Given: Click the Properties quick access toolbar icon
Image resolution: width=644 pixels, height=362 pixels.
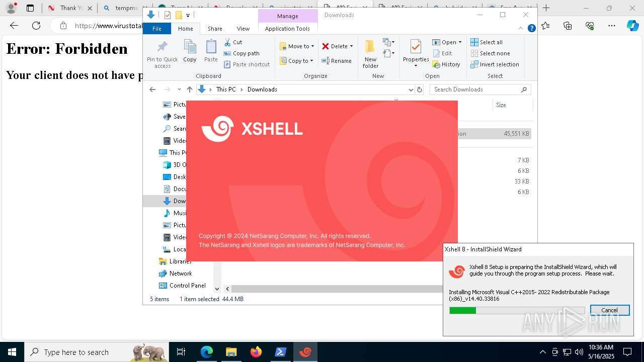Looking at the screenshot, I should coord(168,15).
